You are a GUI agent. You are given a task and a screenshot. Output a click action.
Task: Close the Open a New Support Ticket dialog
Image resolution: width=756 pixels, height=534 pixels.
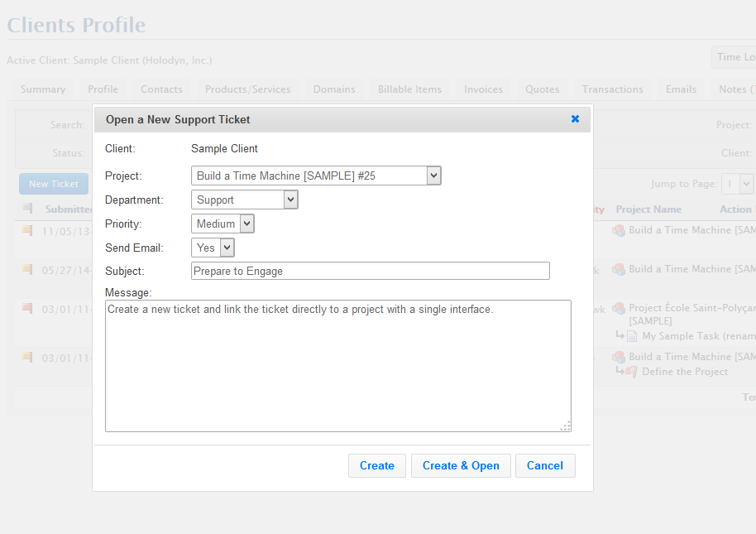tap(575, 118)
